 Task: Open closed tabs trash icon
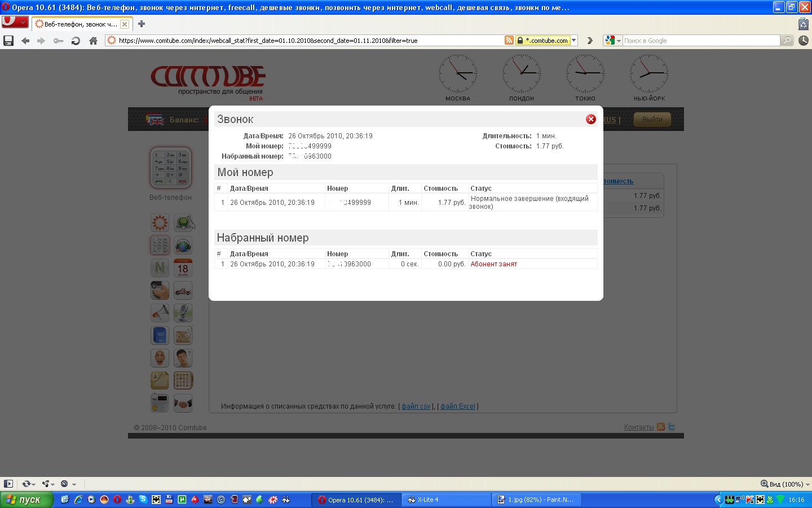[804, 24]
